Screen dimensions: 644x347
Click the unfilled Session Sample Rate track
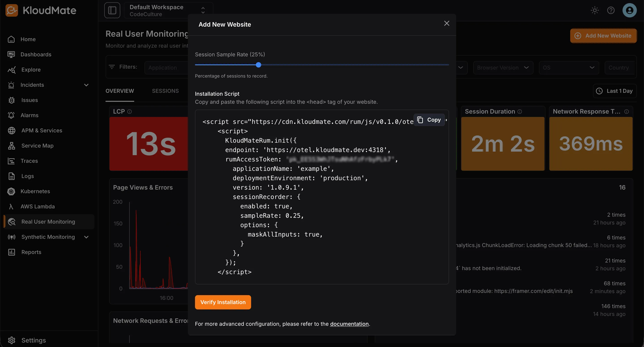pyautogui.click(x=355, y=65)
